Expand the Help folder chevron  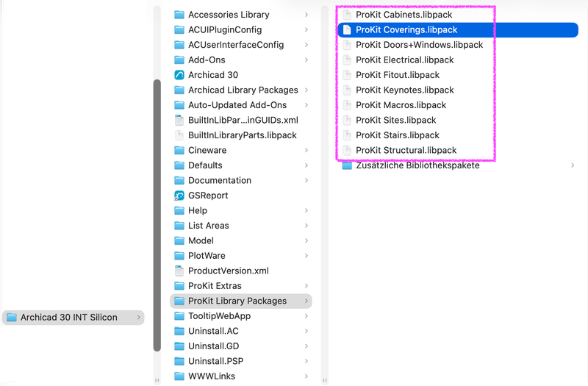pyautogui.click(x=306, y=210)
